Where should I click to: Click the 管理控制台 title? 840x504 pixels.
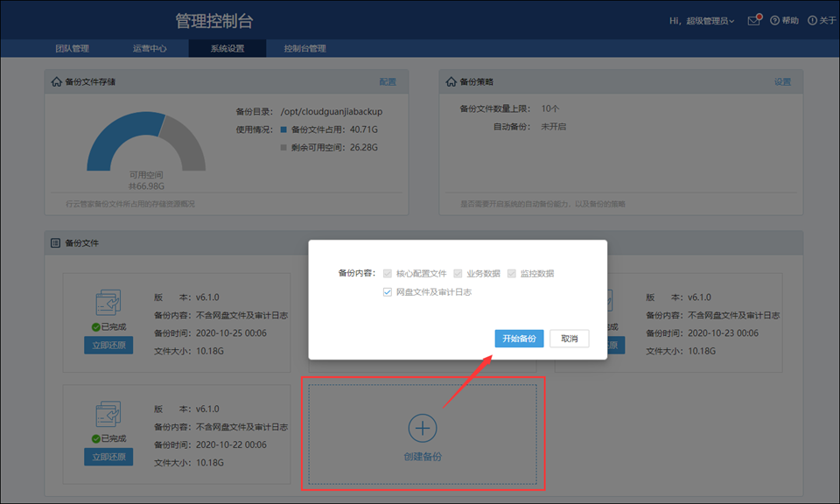(214, 21)
